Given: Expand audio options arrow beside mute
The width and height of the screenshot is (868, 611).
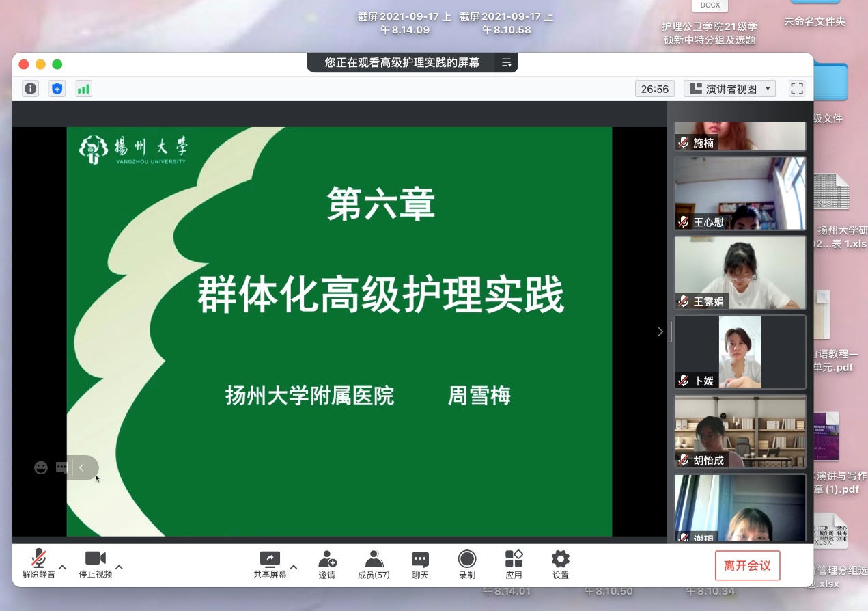Looking at the screenshot, I should (62, 567).
